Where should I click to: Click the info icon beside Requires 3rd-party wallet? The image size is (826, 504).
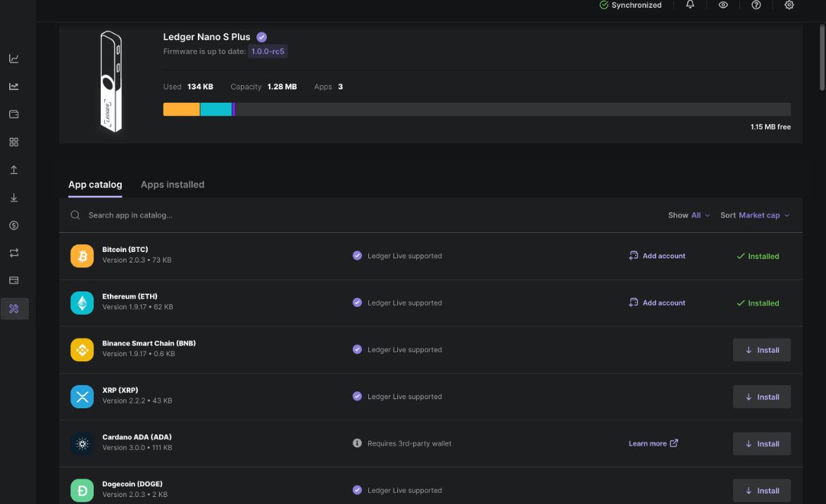pos(357,443)
